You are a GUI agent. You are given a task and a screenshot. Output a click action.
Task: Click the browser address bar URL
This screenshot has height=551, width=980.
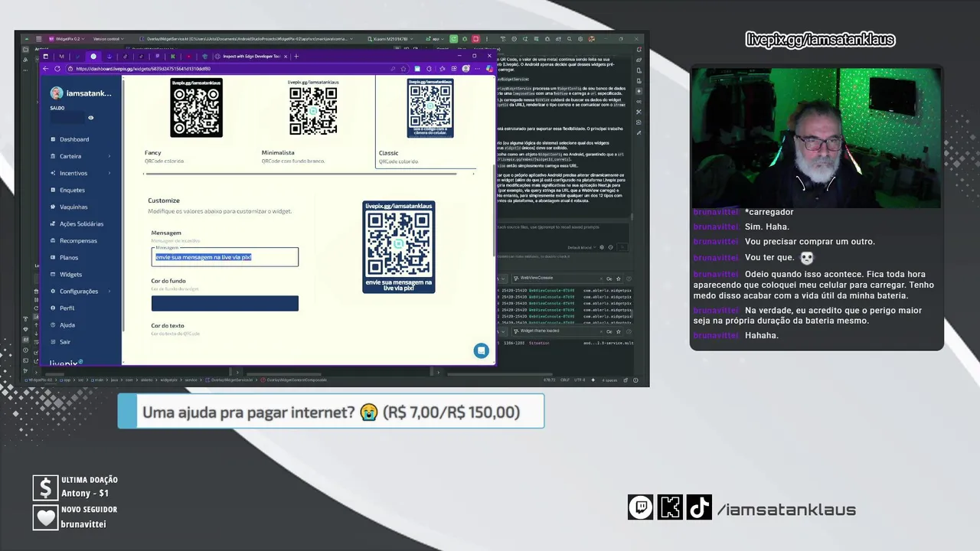click(143, 69)
